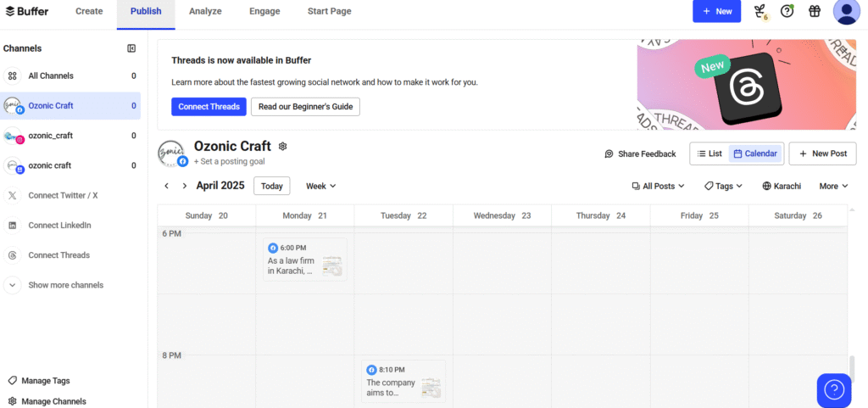Go to previous week arrow

point(167,186)
